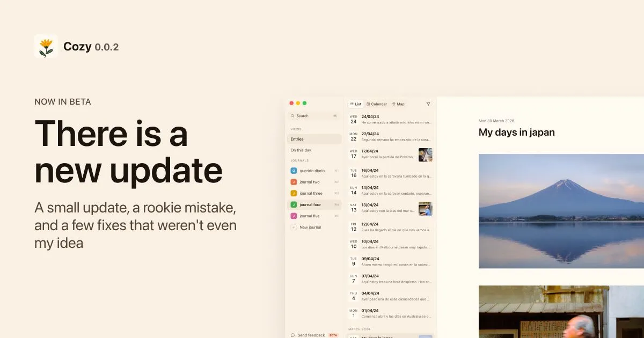Click the SAT 13 date badge
This screenshot has height=338, width=644.
point(354,208)
